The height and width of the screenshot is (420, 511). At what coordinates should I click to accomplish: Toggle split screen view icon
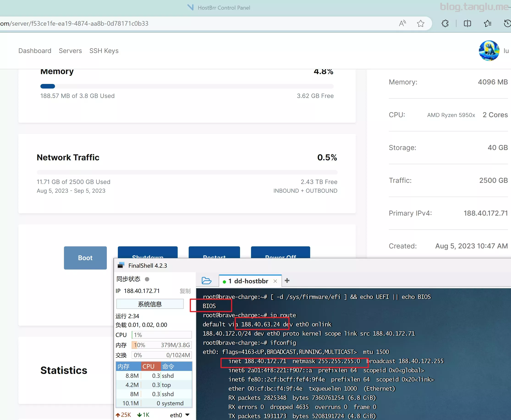pos(467,23)
